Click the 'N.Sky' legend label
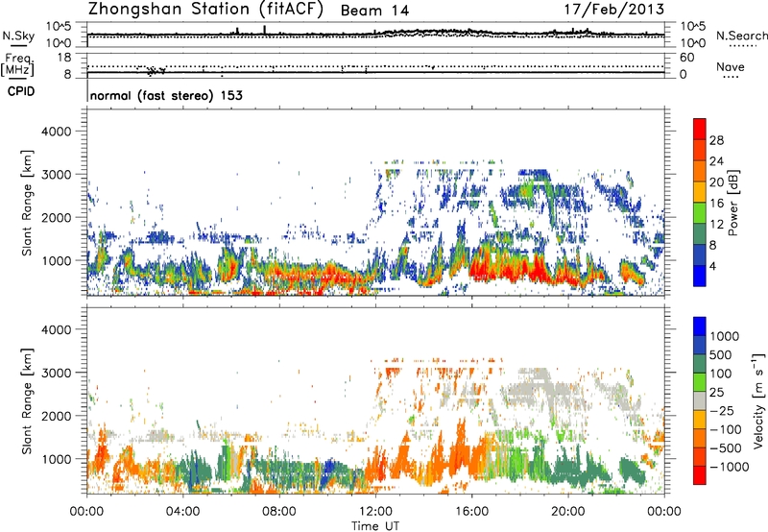Image resolution: width=768 pixels, height=532 pixels. coord(18,36)
